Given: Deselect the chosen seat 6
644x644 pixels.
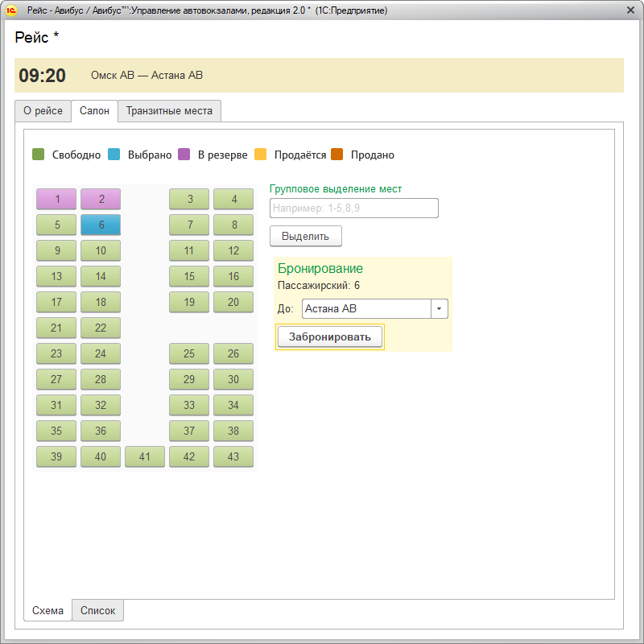Looking at the screenshot, I should click(101, 225).
